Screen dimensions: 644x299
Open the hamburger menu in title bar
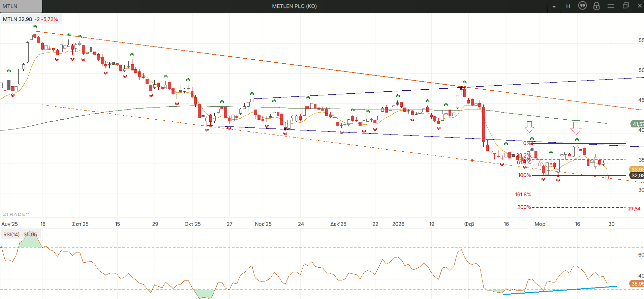coord(611,6)
